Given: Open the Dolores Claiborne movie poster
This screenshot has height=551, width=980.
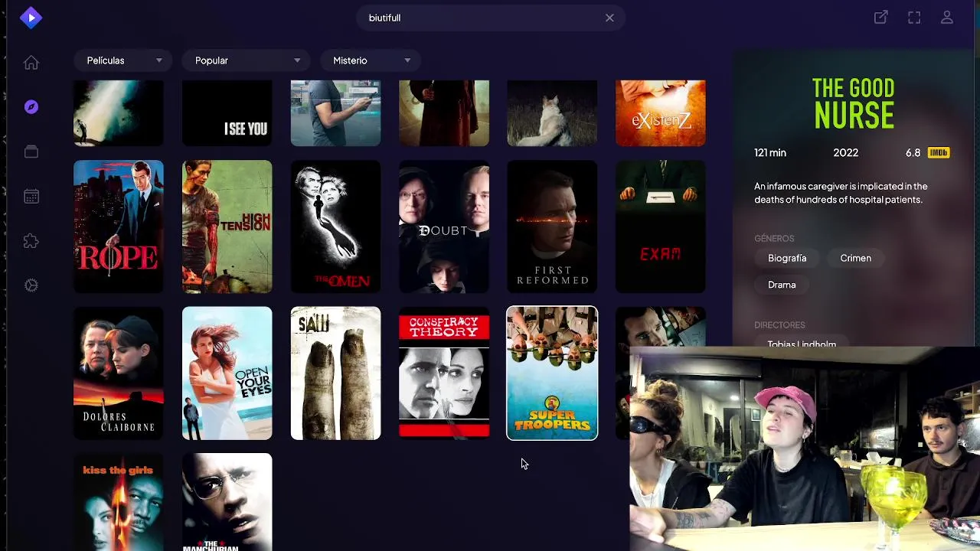Looking at the screenshot, I should (119, 373).
